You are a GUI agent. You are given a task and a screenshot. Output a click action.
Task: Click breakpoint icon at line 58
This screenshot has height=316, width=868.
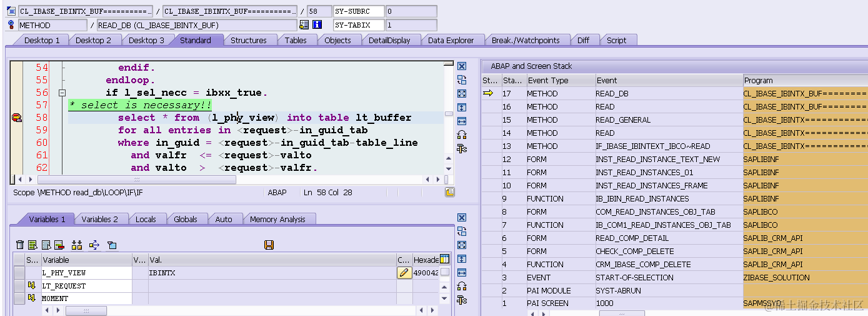click(17, 118)
